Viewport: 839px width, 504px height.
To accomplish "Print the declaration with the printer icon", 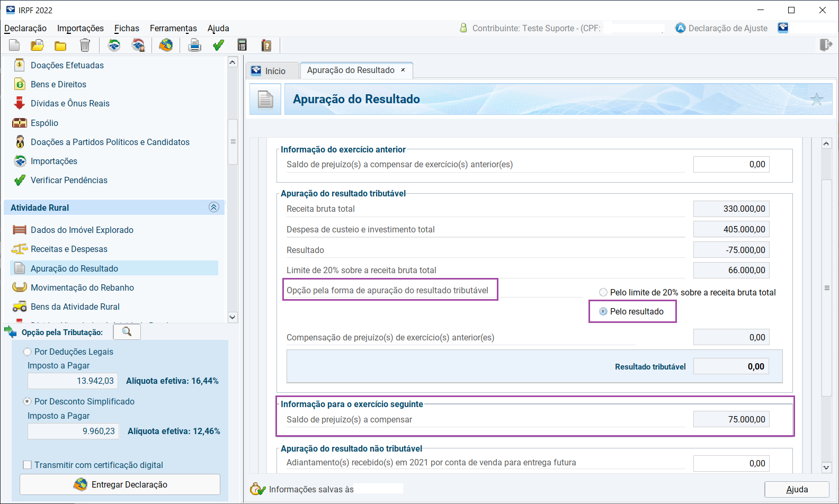I will pos(194,46).
